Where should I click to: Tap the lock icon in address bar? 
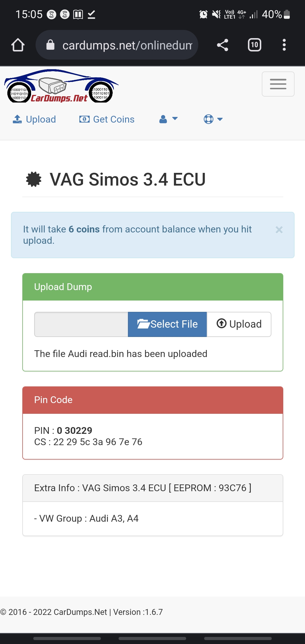click(x=50, y=45)
